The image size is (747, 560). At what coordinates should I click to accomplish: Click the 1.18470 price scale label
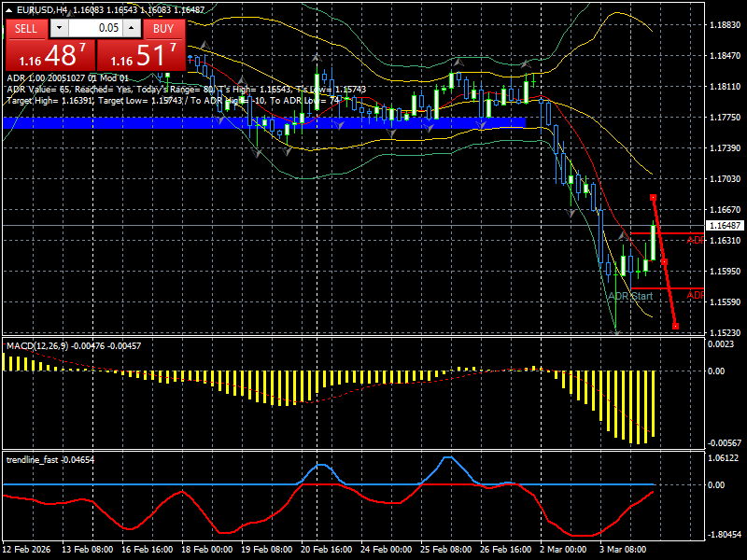[726, 56]
